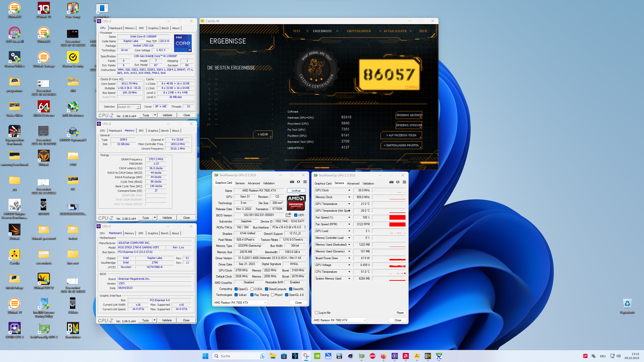Launch PCMark 10 from the desktop
644x362 pixels.
[44, 10]
